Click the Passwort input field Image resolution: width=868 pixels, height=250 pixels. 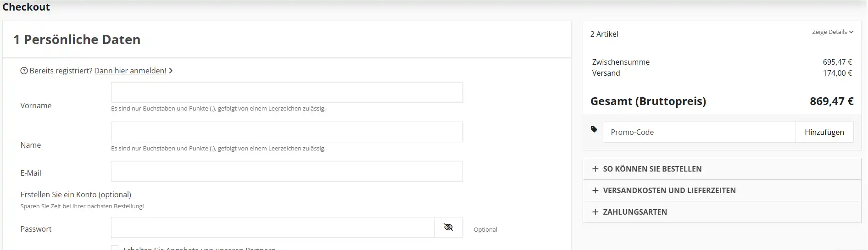tap(273, 228)
